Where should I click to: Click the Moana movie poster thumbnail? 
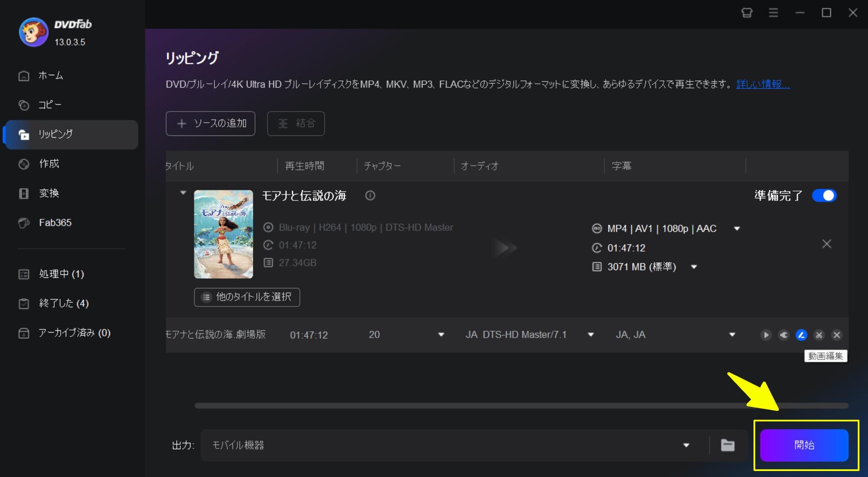pos(223,234)
